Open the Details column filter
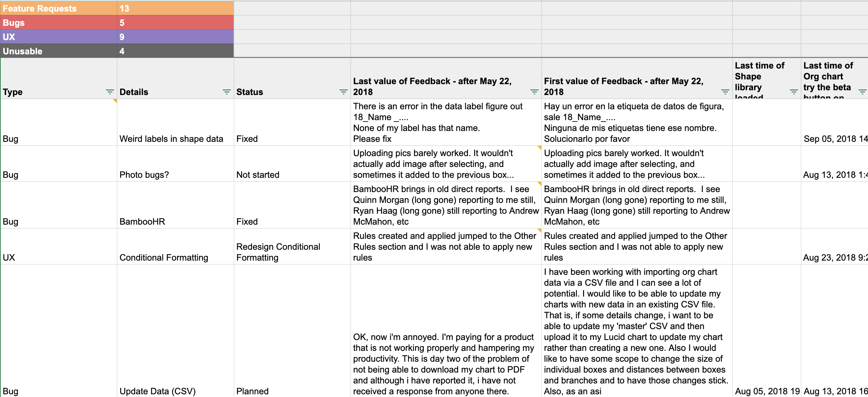The height and width of the screenshot is (397, 868). coord(227,92)
